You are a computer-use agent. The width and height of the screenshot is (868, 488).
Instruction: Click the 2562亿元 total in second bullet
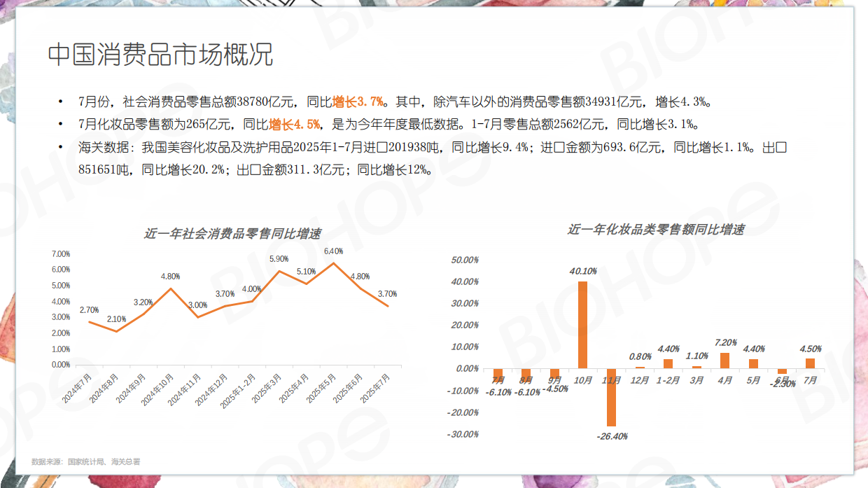pyautogui.click(x=582, y=125)
